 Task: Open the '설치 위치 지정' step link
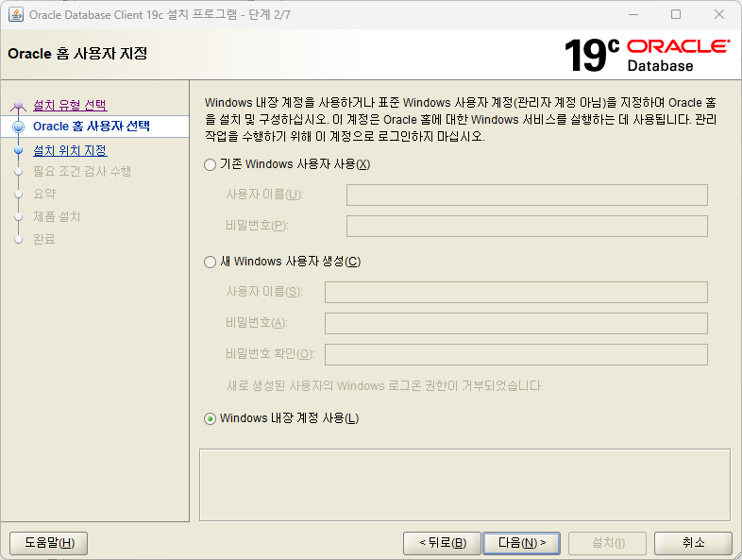[70, 150]
